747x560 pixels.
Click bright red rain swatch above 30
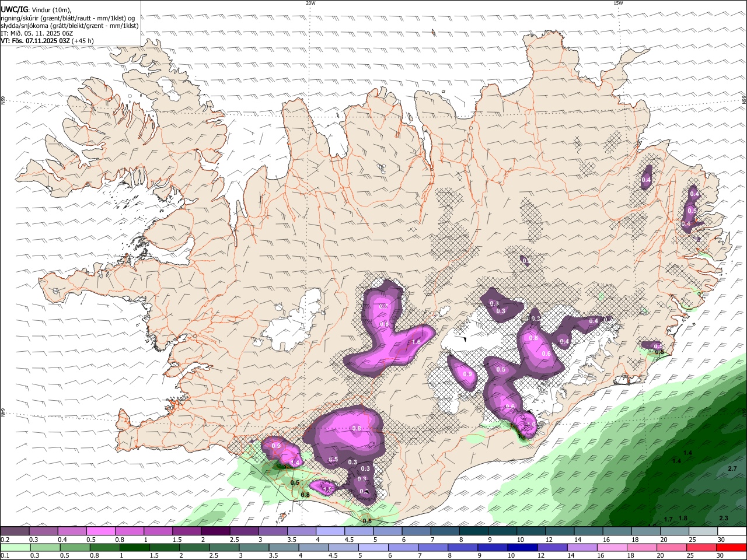click(x=732, y=547)
